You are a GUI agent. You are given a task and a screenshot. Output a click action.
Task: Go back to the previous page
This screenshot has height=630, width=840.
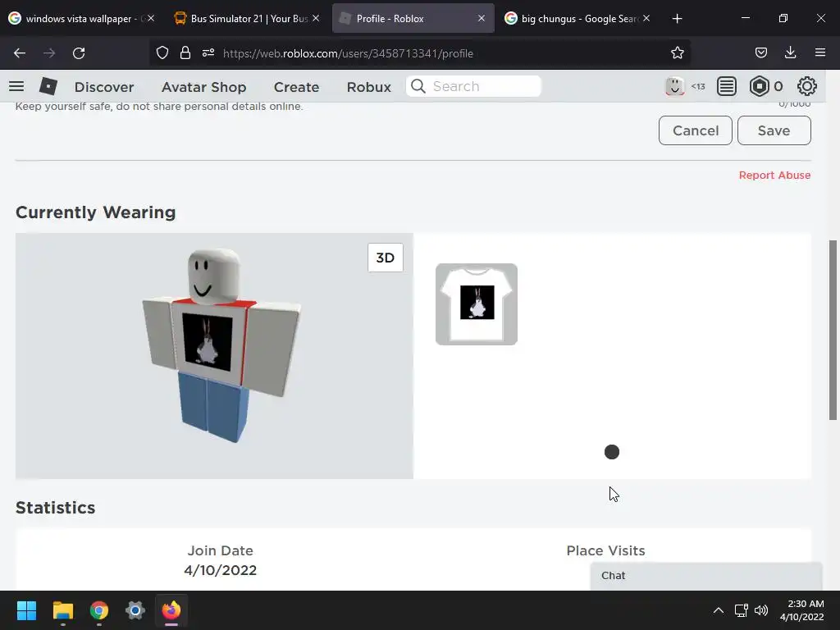[x=20, y=53]
